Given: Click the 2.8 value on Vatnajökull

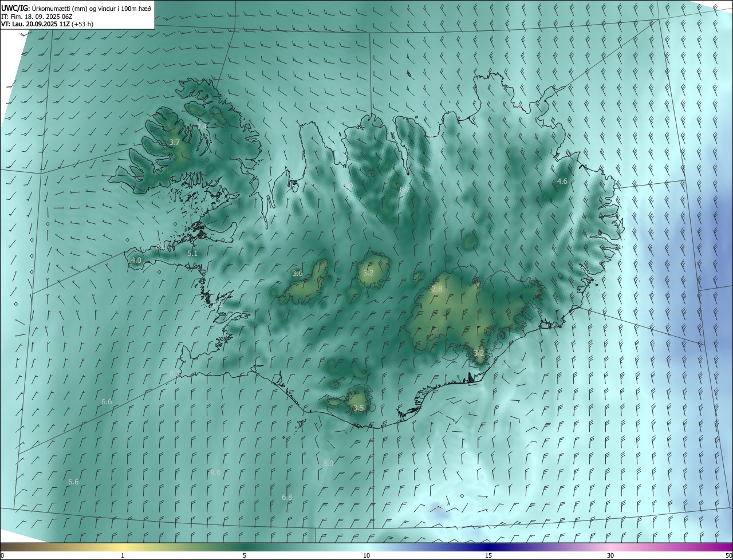Looking at the screenshot, I should click(437, 289).
